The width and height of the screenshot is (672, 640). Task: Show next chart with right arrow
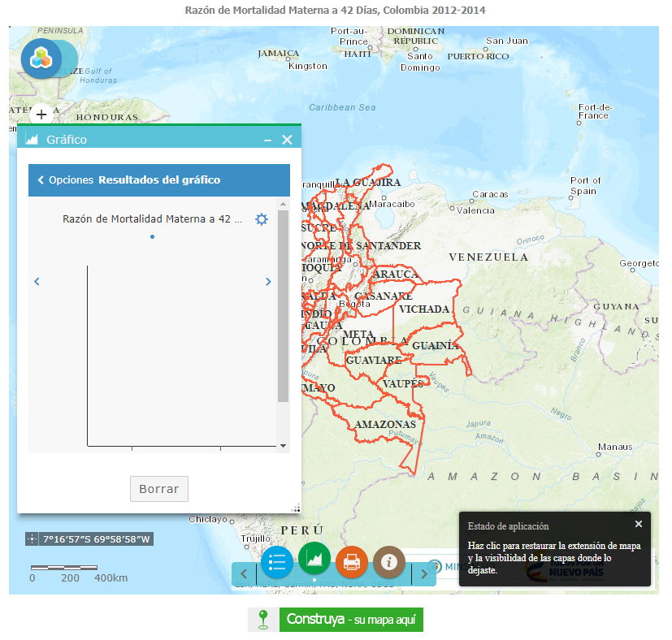(x=268, y=282)
